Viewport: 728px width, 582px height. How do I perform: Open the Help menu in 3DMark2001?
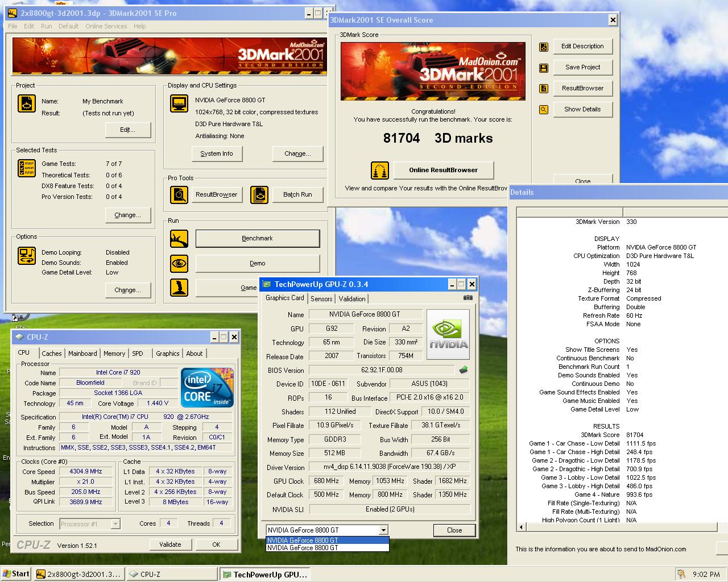[140, 26]
